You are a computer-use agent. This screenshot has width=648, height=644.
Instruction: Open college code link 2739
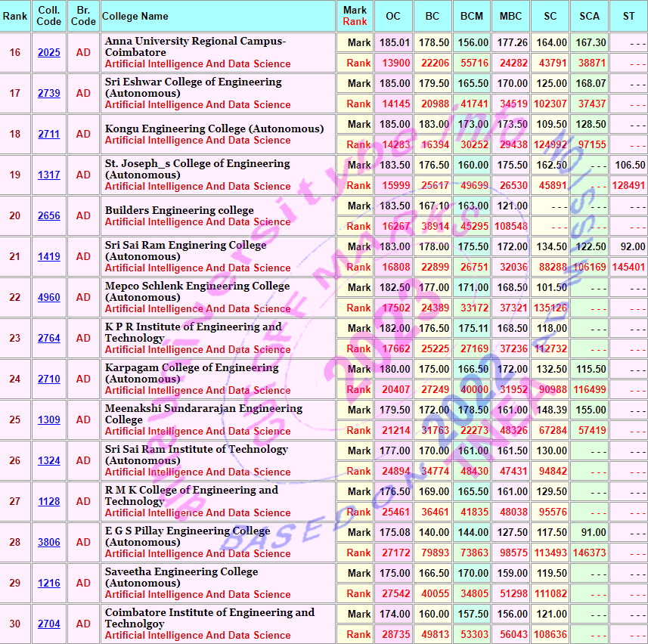[48, 94]
